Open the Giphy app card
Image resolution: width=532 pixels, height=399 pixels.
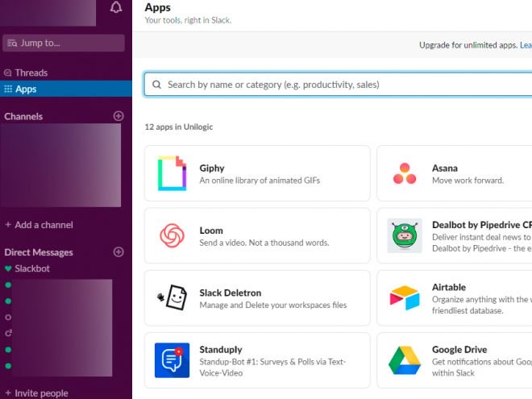[257, 173]
